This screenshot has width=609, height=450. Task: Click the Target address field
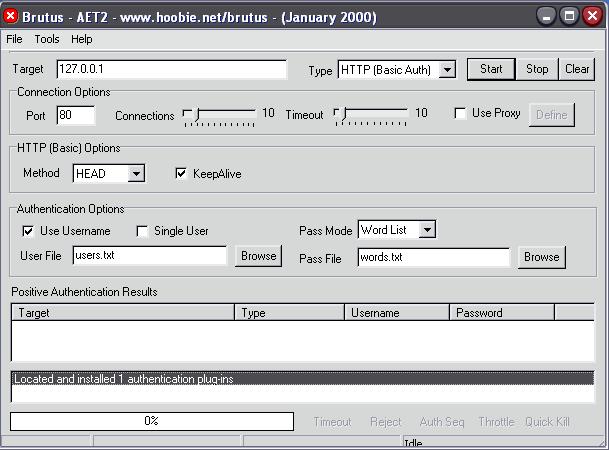tap(172, 69)
